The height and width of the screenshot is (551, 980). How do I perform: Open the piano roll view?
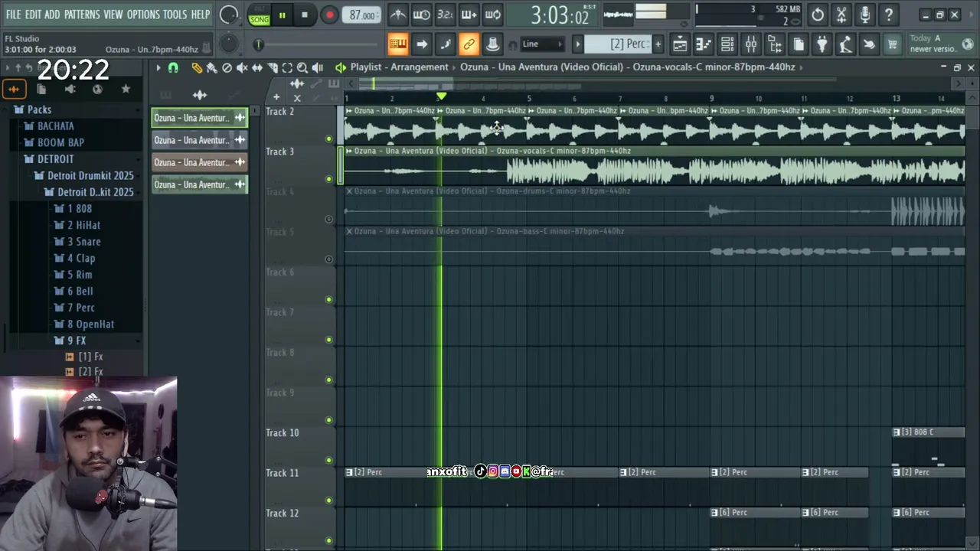point(704,44)
